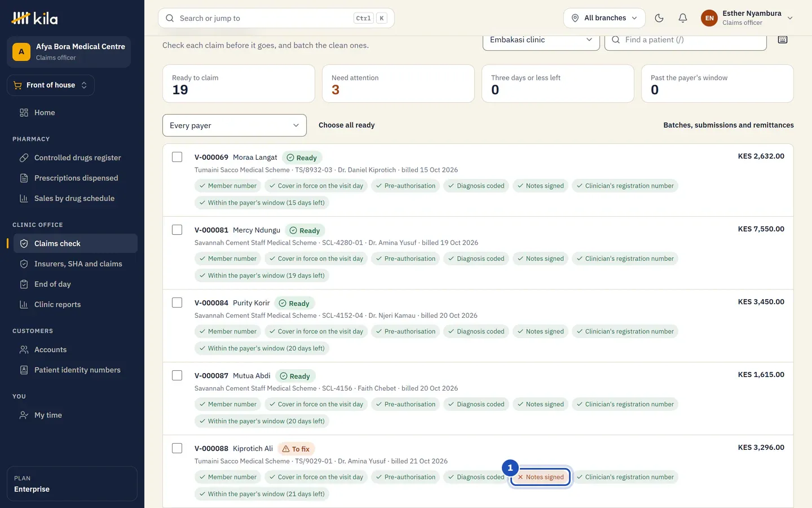This screenshot has height=508, width=812.
Task: Open Batches, submissions and remittances
Action: pyautogui.click(x=729, y=125)
